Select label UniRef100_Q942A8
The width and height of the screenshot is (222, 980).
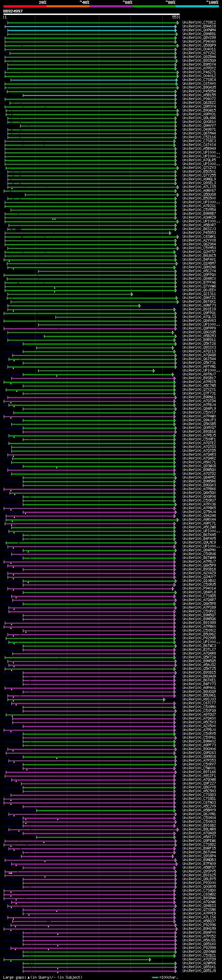(199, 516)
